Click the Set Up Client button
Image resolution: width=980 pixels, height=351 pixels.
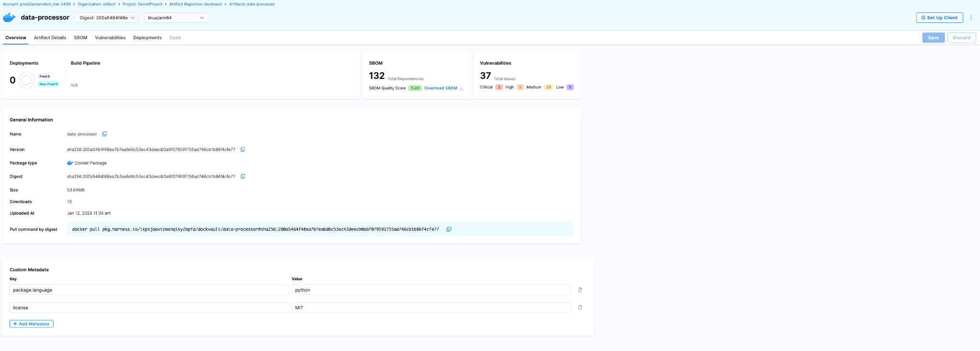tap(939, 18)
